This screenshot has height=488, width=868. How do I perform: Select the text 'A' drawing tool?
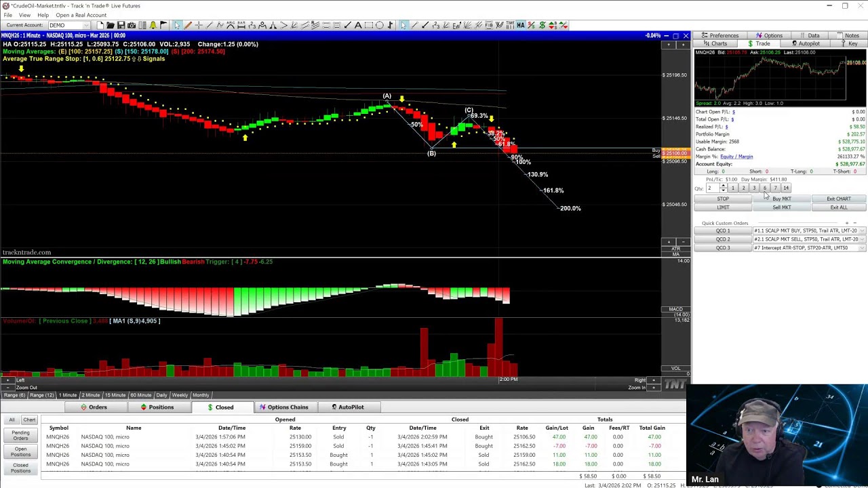[x=358, y=25]
